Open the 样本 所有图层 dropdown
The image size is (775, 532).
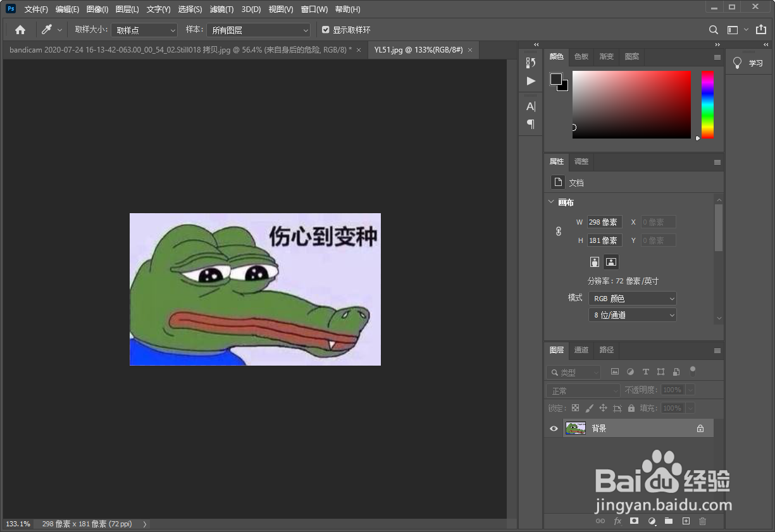tap(259, 30)
